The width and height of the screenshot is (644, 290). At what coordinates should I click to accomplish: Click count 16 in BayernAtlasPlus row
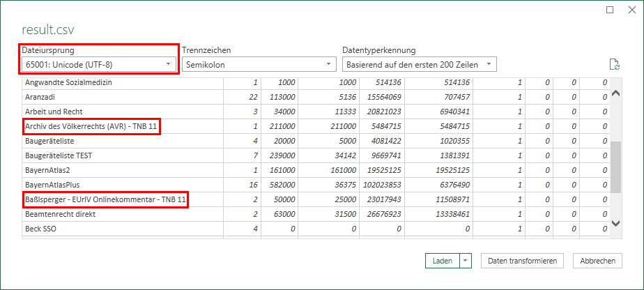point(254,185)
